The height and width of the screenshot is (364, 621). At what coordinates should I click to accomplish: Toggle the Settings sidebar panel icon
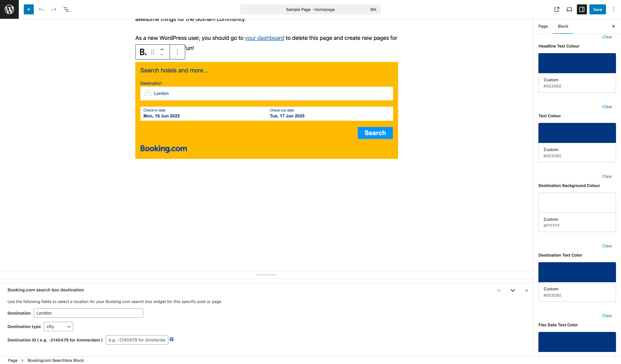[x=582, y=9]
